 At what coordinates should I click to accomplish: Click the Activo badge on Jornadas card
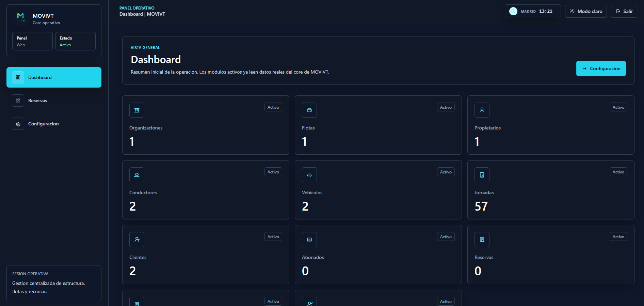click(618, 172)
